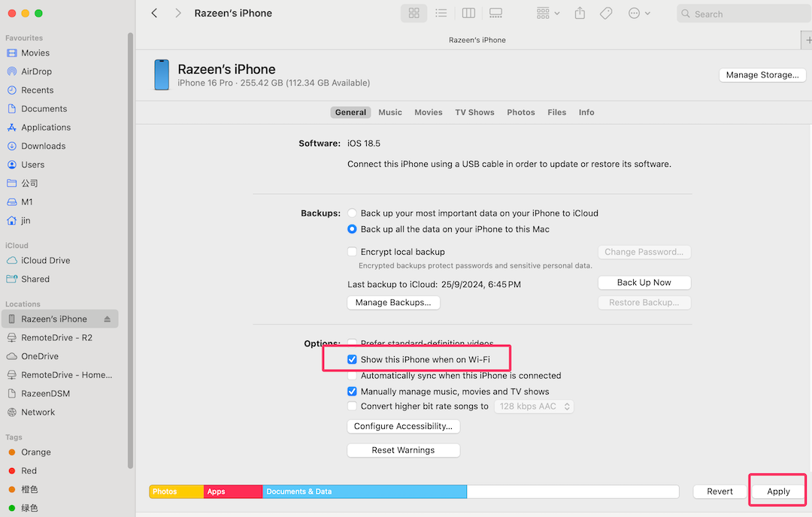Select back up to iCloud radio button

pos(352,213)
